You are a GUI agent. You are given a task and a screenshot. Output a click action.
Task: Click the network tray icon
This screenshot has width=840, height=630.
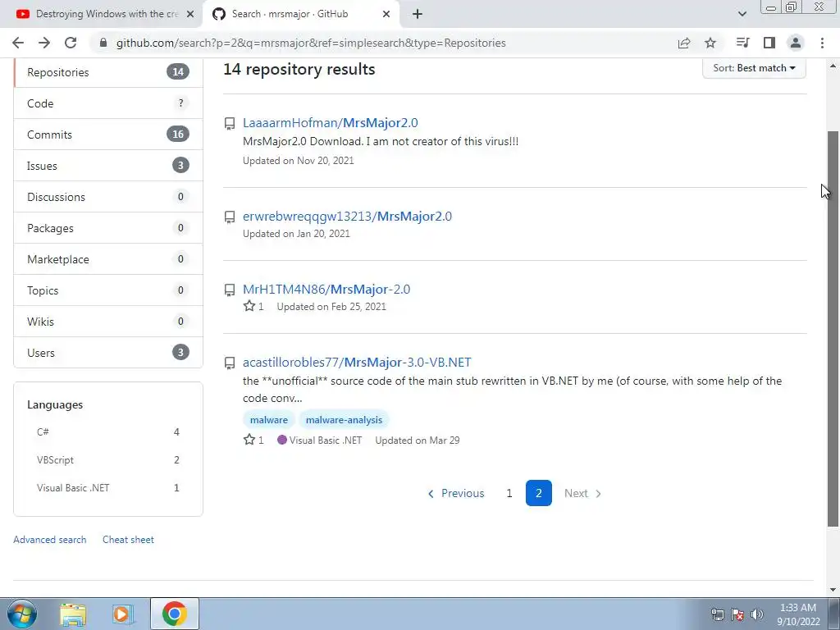pos(717,614)
